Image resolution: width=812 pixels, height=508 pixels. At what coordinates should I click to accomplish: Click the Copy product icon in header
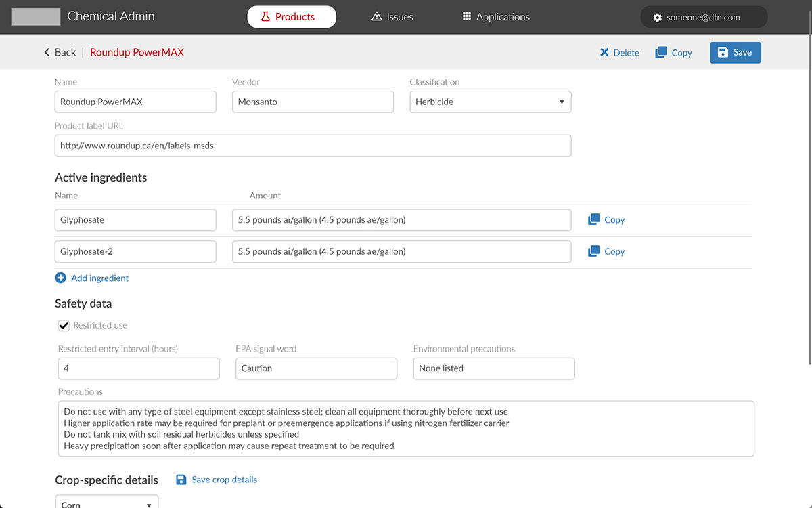pyautogui.click(x=661, y=53)
